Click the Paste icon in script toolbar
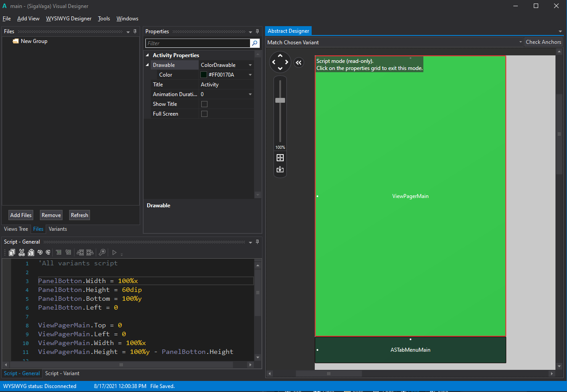This screenshot has height=392, width=567. 31,252
